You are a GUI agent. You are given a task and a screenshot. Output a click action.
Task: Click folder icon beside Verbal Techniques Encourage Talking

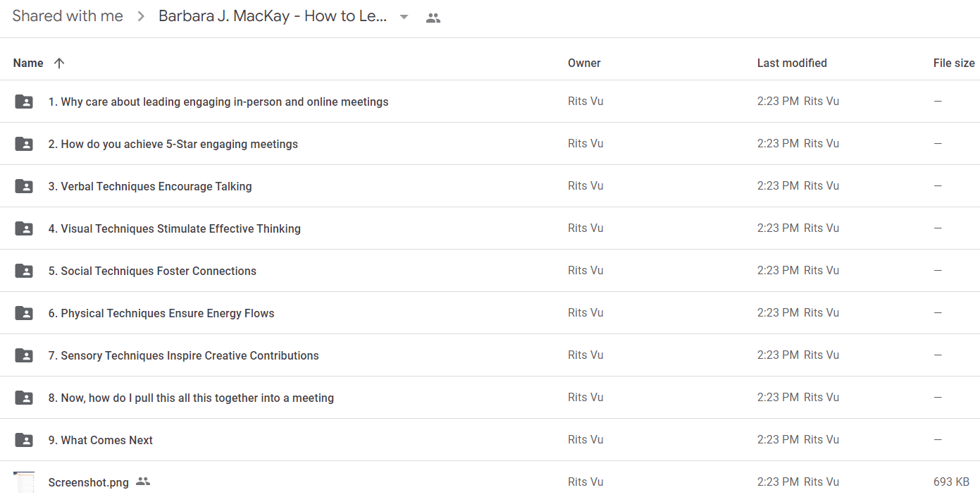(x=24, y=186)
